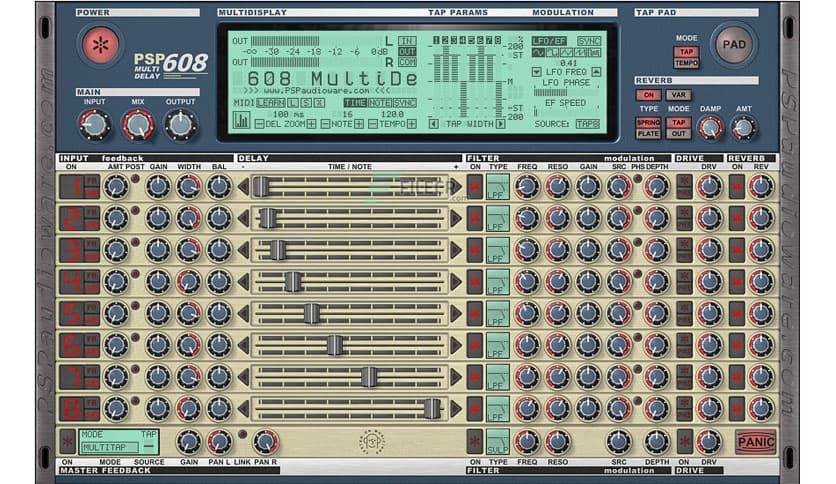The width and height of the screenshot is (836, 484).
Task: Click MIDI LEARN button
Action: (x=271, y=103)
